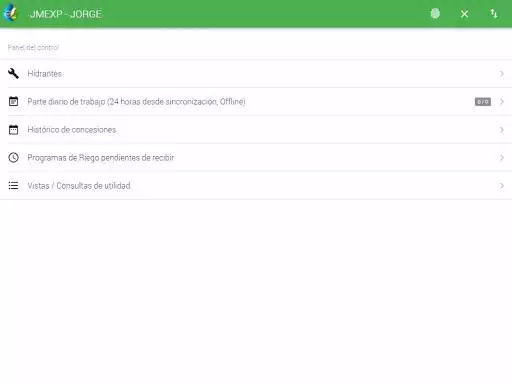
Task: Click the calendar icon of Histórico de concesiones
Action: [13, 129]
